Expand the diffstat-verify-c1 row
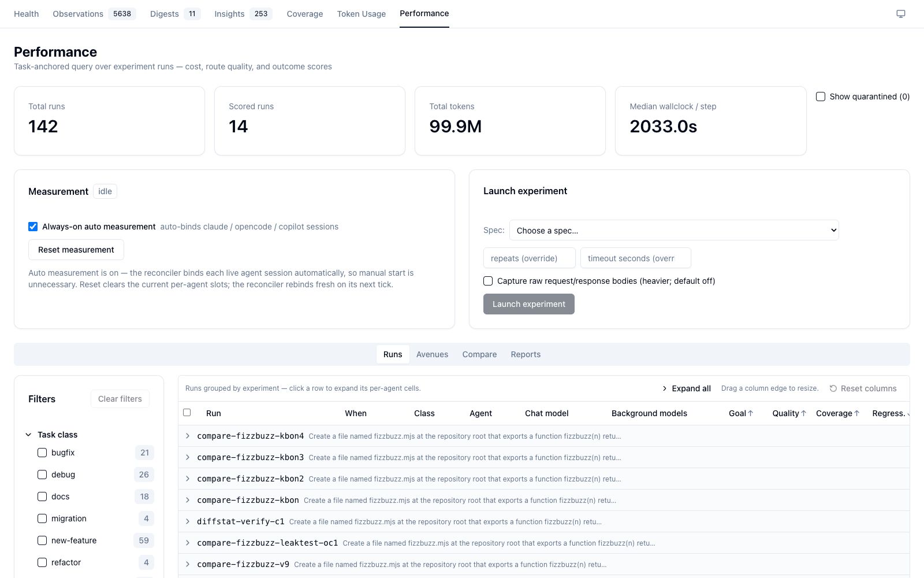 point(188,521)
